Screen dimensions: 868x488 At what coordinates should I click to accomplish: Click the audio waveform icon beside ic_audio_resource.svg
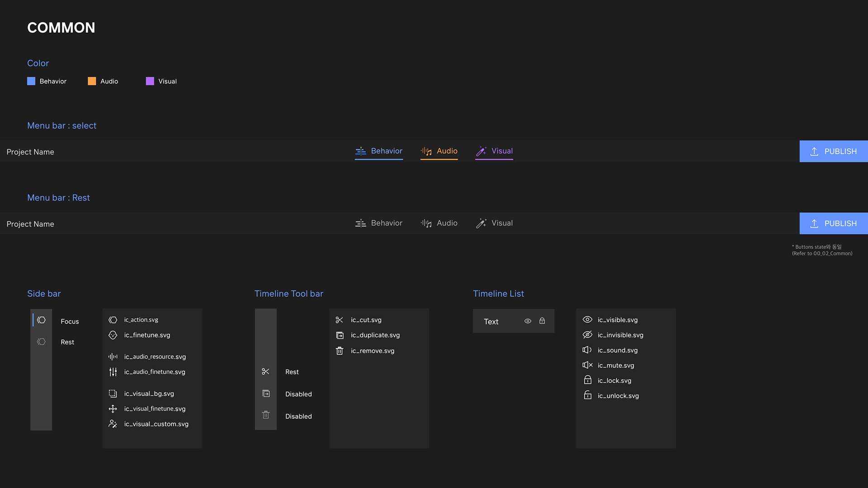[x=113, y=357]
